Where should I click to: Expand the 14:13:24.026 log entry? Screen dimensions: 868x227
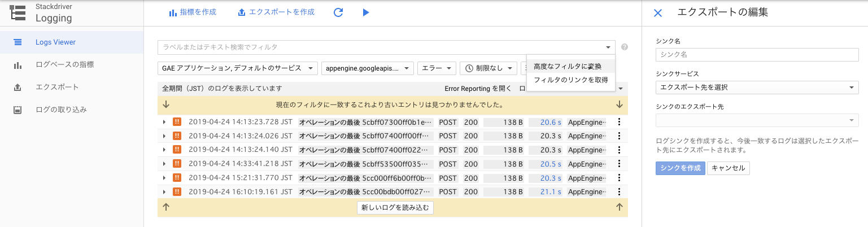tap(164, 136)
